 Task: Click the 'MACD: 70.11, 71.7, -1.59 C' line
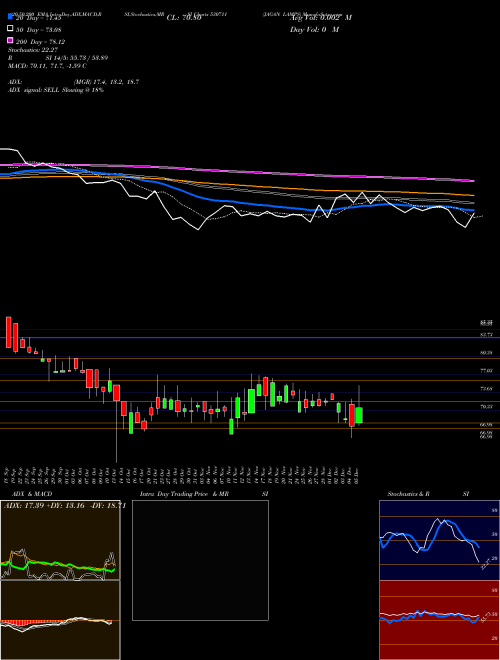click(47, 66)
